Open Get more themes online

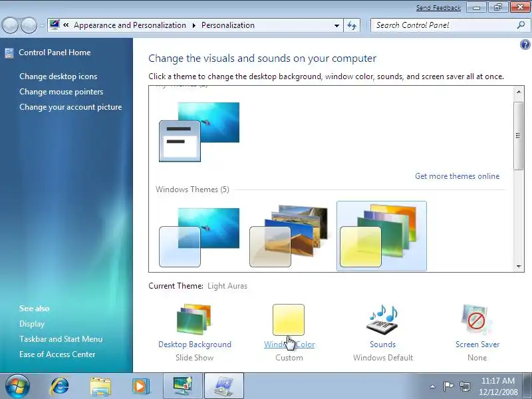(x=457, y=176)
